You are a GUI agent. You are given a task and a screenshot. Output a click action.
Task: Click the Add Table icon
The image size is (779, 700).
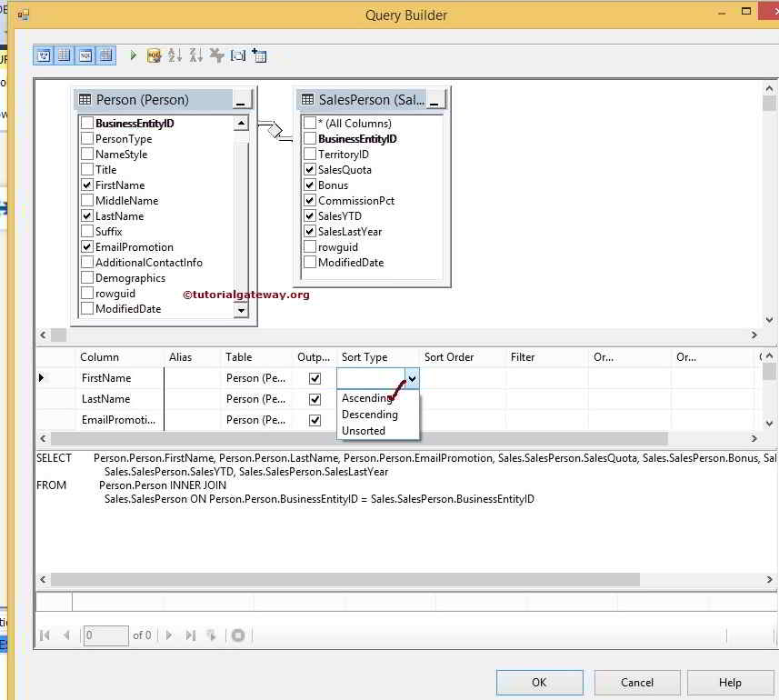[x=260, y=55]
